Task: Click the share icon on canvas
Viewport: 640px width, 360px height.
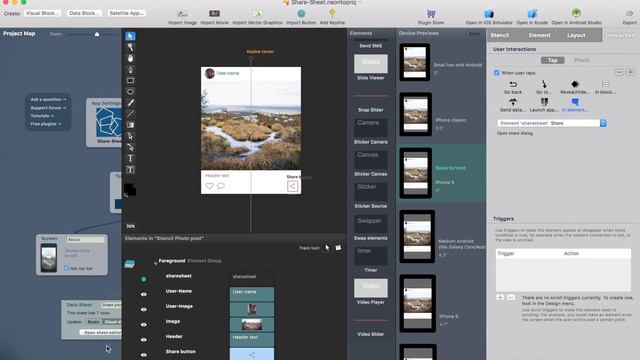Action: (292, 187)
